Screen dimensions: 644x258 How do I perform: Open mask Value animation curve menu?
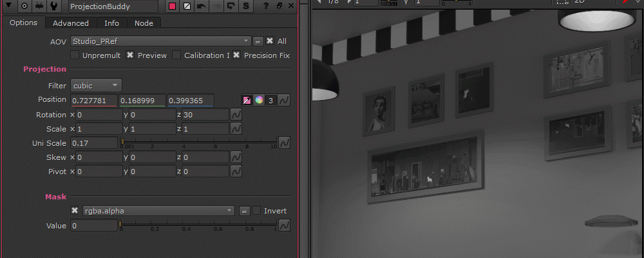(284, 225)
